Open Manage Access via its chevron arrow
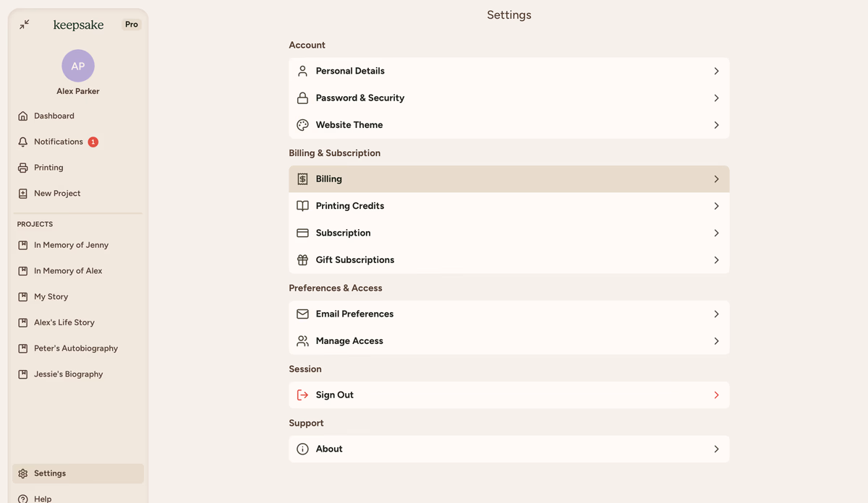The image size is (868, 503). click(x=716, y=341)
